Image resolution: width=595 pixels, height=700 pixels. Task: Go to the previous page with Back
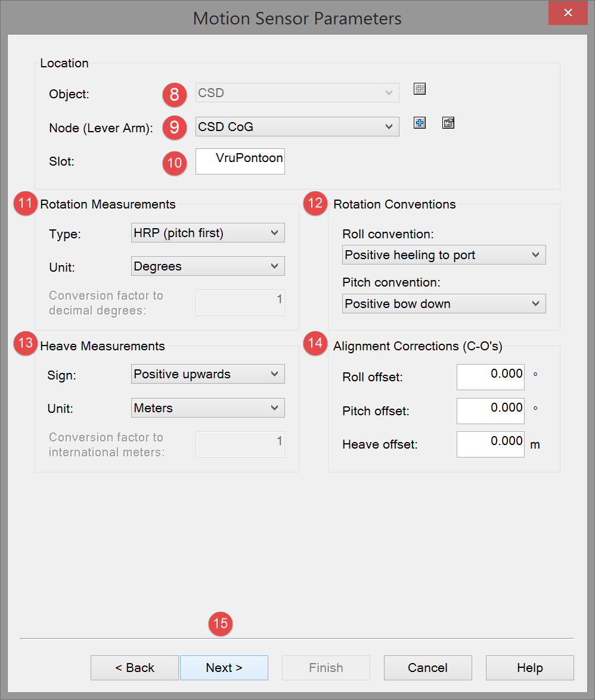[x=135, y=668]
